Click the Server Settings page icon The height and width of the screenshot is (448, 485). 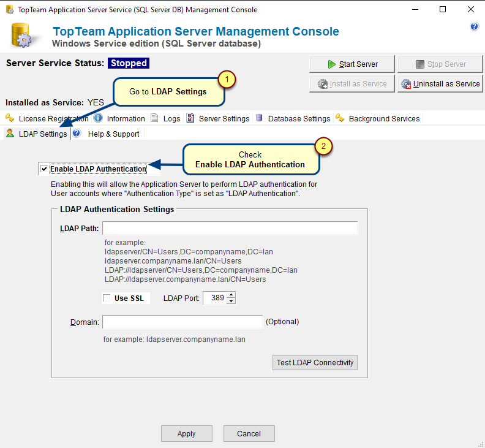click(190, 118)
